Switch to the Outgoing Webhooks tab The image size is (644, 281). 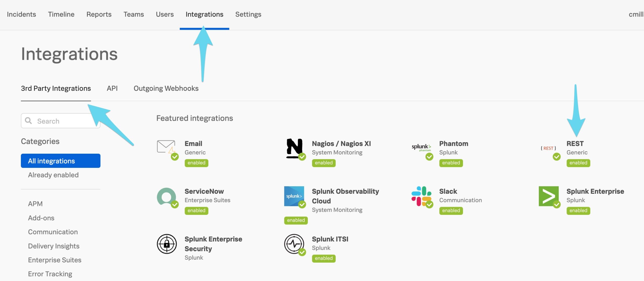point(166,88)
